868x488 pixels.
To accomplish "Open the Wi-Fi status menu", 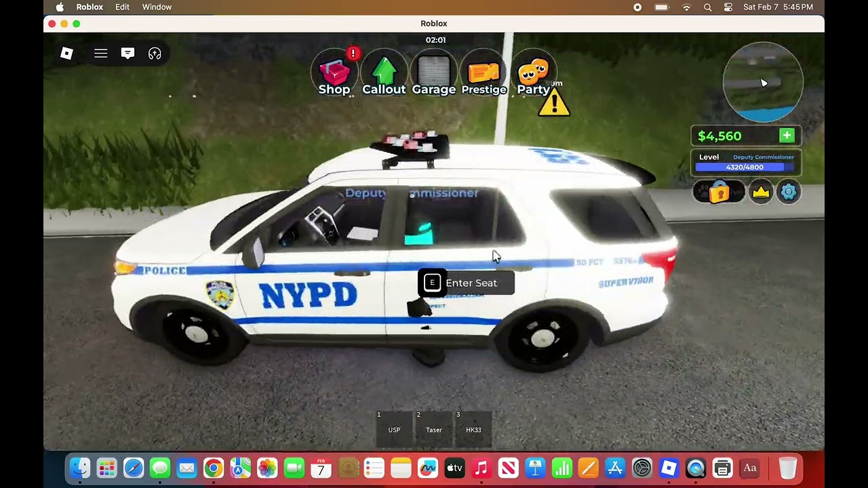I will (686, 7).
